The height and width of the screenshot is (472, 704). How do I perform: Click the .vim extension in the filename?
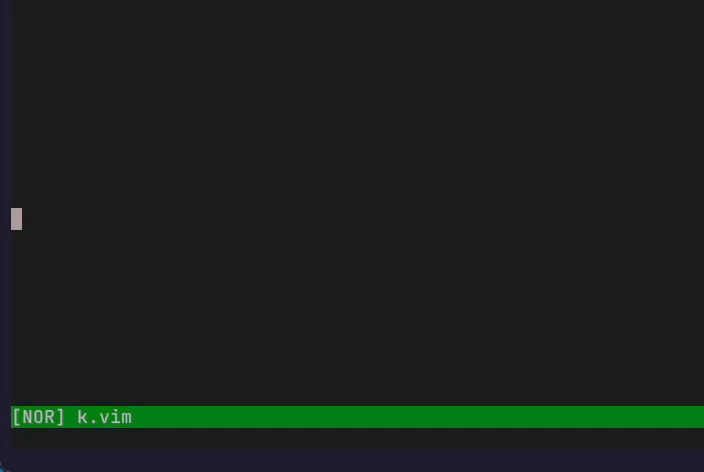[110, 417]
